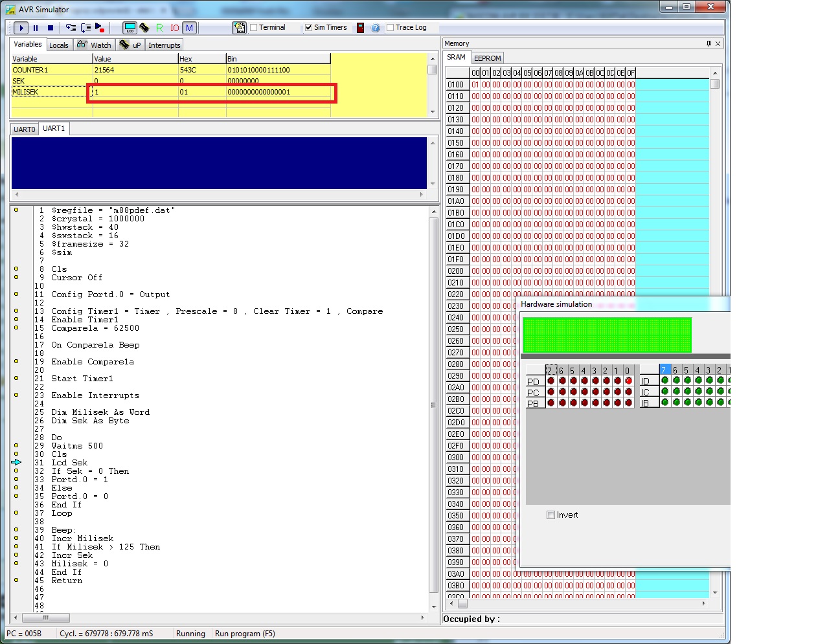Image resolution: width=829 pixels, height=644 pixels.
Task: Click code line 17 On Compare1a Beep
Action: 95,345
